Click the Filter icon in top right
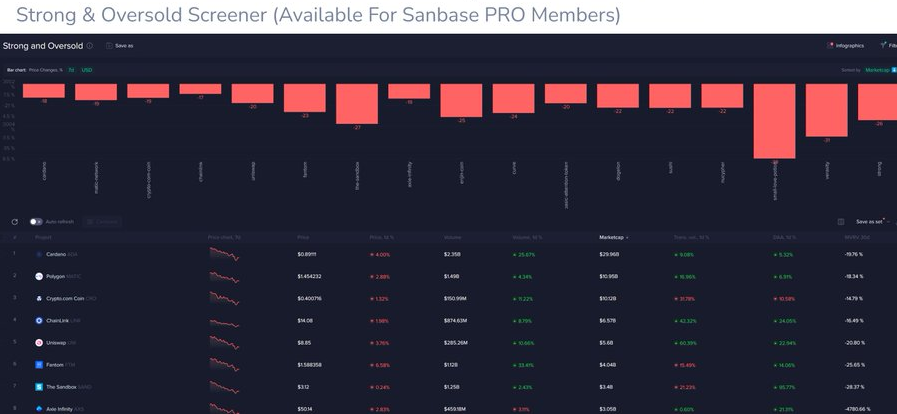Screen dimensions: 897x414 [884, 45]
